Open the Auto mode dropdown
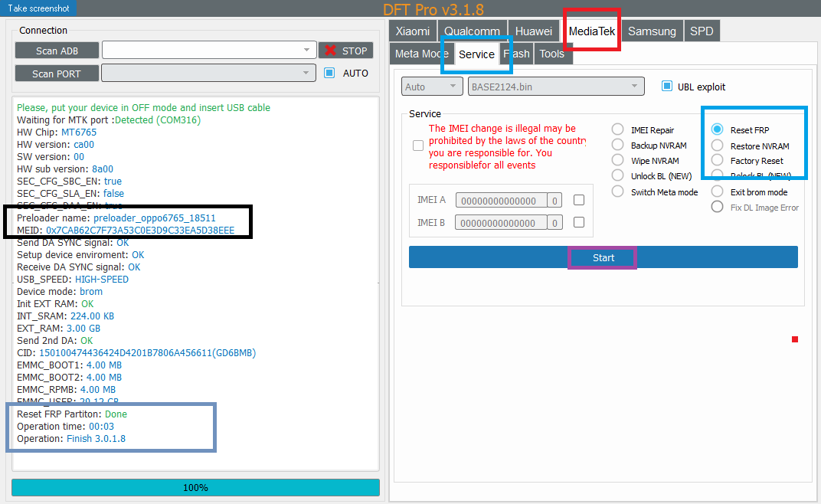 point(433,87)
